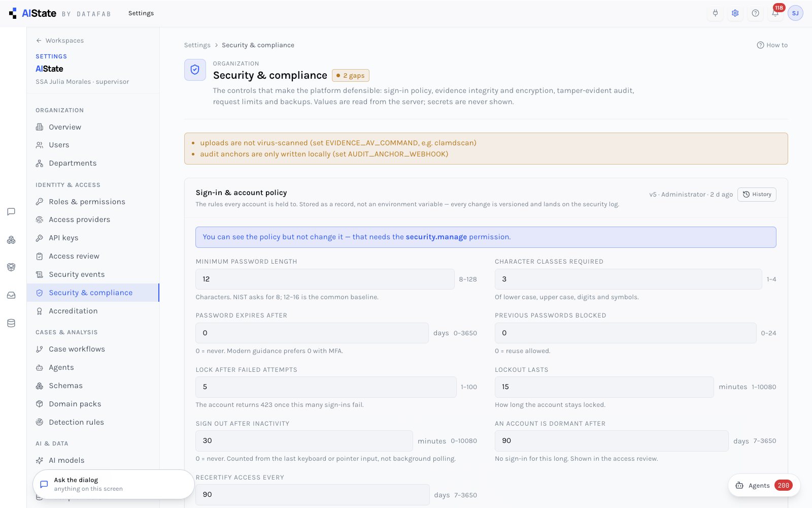
Task: Click the 2 gaps status badge
Action: (351, 75)
